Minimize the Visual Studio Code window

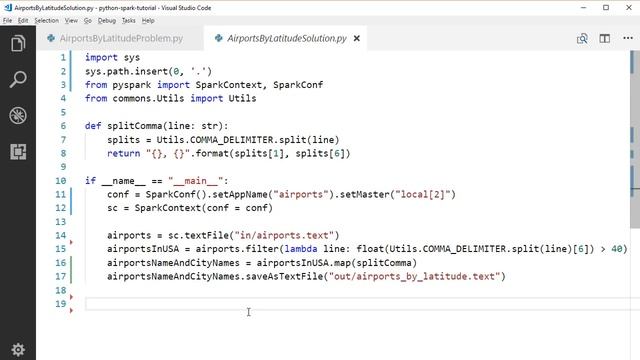(x=583, y=7)
